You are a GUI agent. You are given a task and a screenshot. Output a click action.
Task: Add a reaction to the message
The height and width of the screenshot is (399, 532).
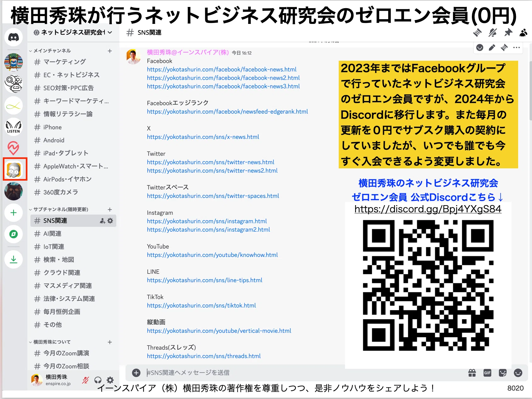pyautogui.click(x=480, y=48)
